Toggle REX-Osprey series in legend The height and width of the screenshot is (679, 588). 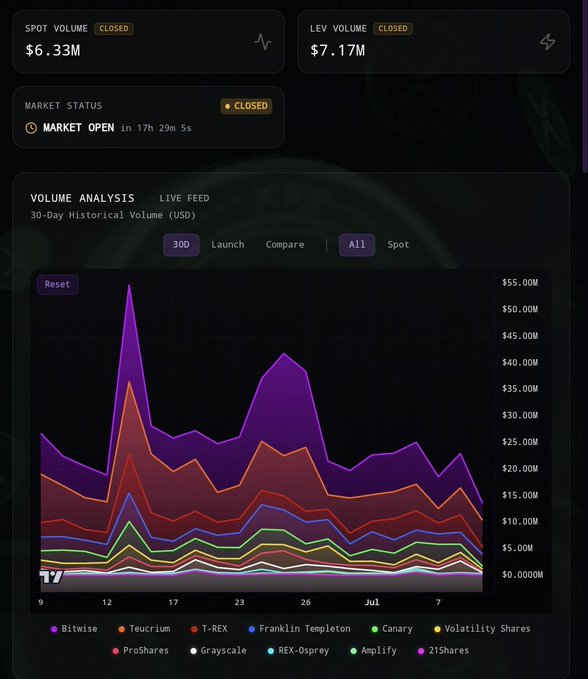click(298, 650)
